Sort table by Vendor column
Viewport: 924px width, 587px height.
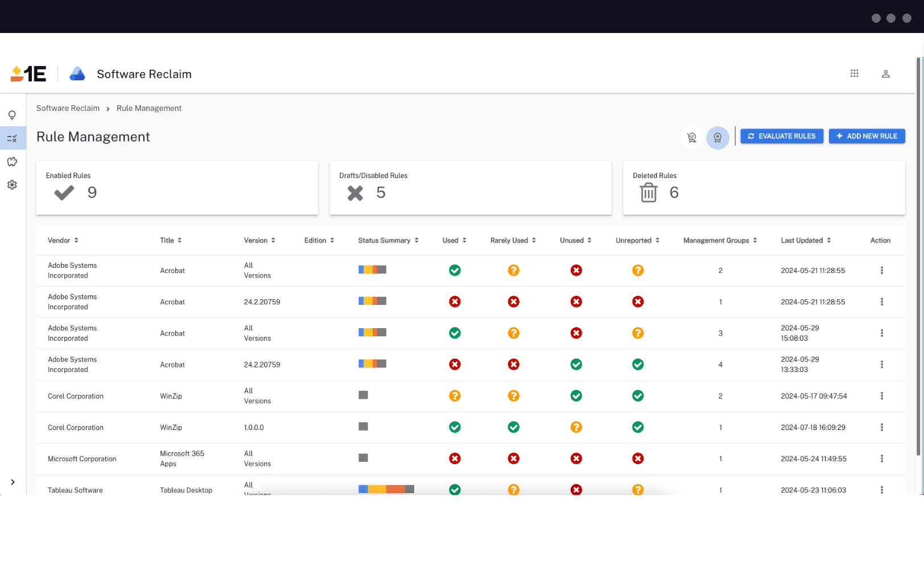coord(63,241)
